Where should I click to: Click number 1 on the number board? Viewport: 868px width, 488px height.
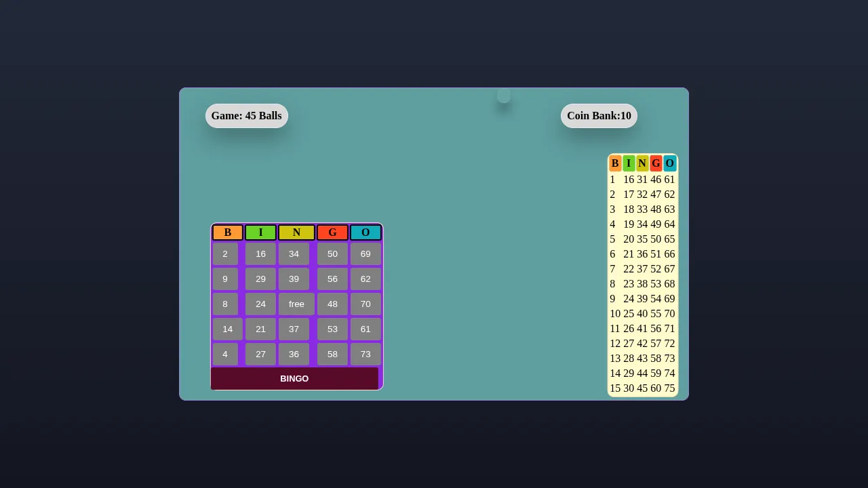tap(612, 180)
